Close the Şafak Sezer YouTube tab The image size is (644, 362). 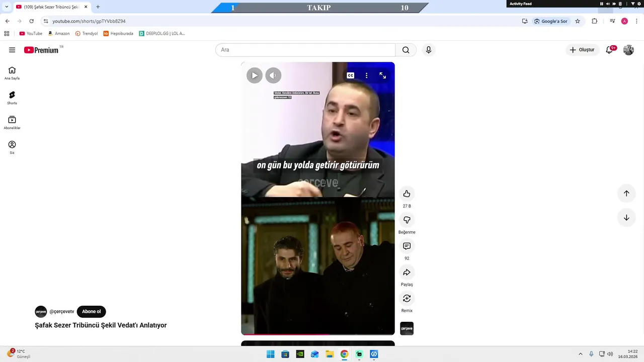[x=86, y=7]
